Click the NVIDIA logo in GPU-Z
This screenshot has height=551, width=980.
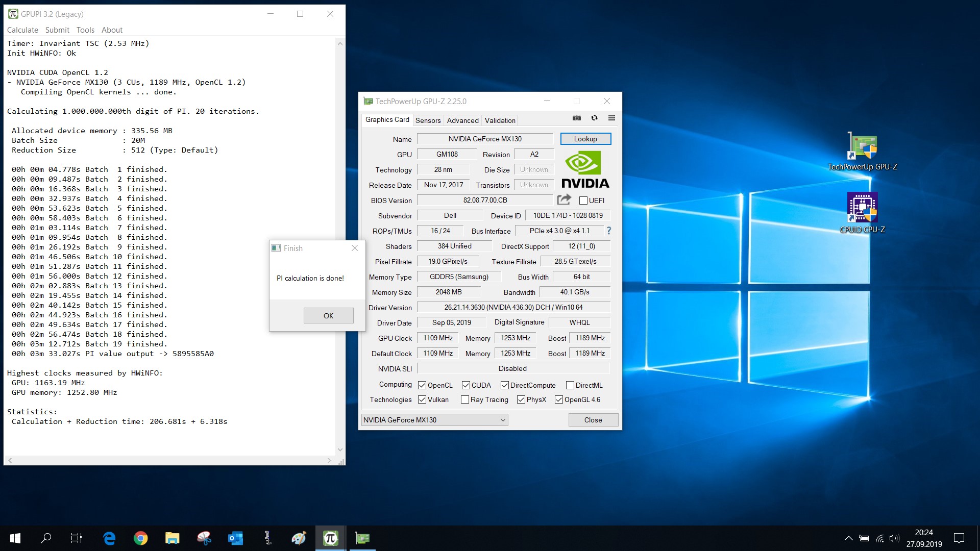[x=585, y=170]
